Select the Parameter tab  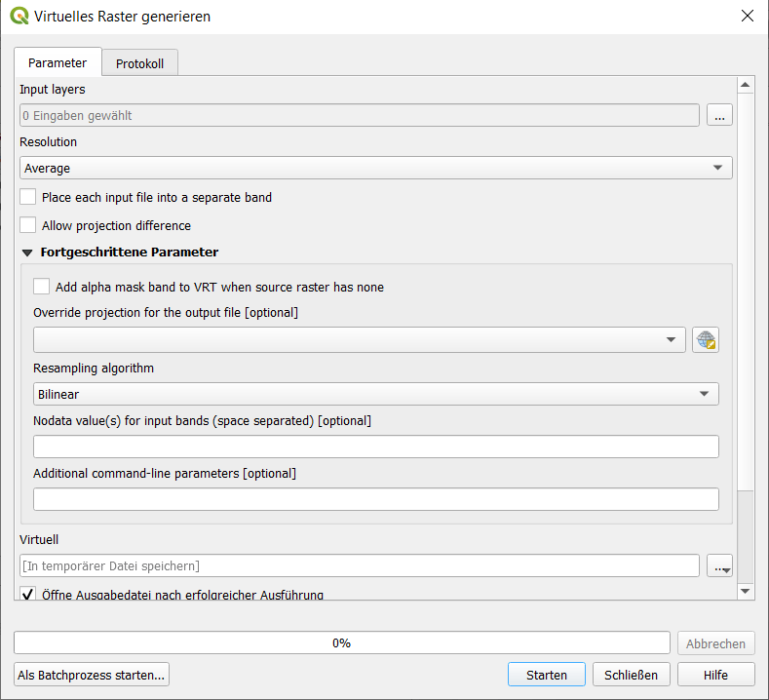click(58, 62)
